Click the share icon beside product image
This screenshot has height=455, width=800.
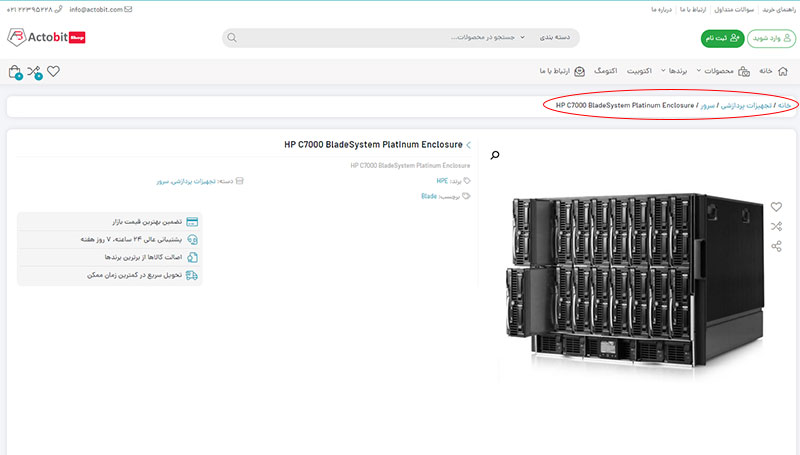[776, 246]
